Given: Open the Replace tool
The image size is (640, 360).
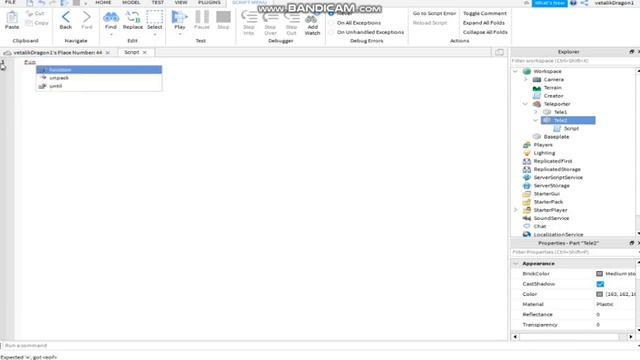Looking at the screenshot, I should click(133, 20).
